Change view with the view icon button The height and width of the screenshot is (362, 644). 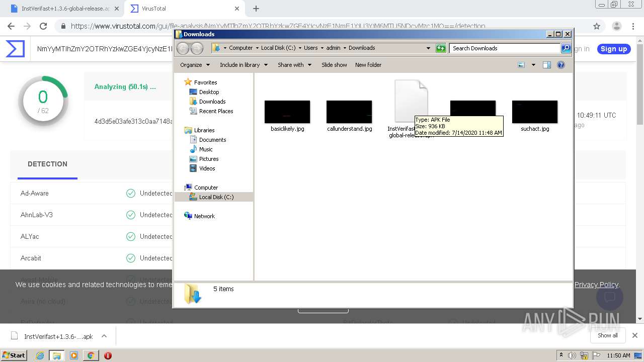[x=521, y=65]
